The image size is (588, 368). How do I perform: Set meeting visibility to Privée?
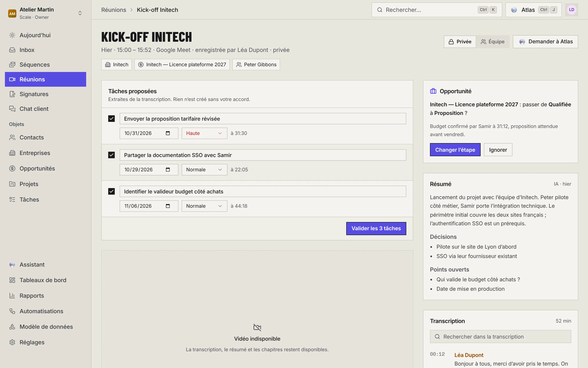coord(460,42)
